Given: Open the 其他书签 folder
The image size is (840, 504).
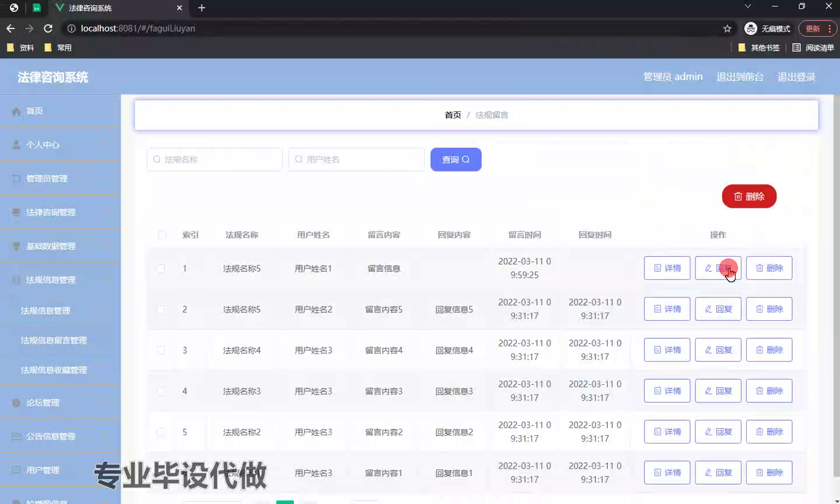Looking at the screenshot, I should point(759,48).
